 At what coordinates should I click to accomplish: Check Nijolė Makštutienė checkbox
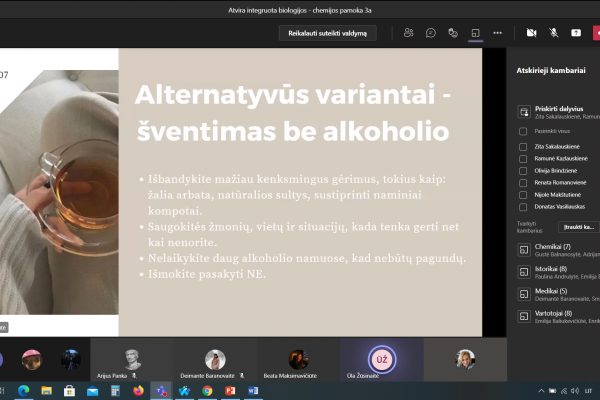[x=523, y=195]
